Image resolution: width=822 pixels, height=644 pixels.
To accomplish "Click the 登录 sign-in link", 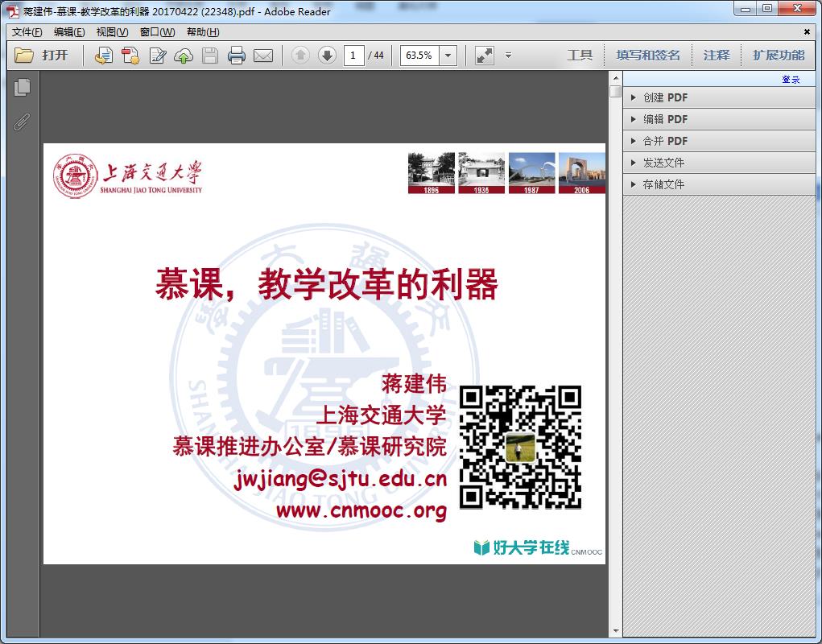I will pos(791,79).
